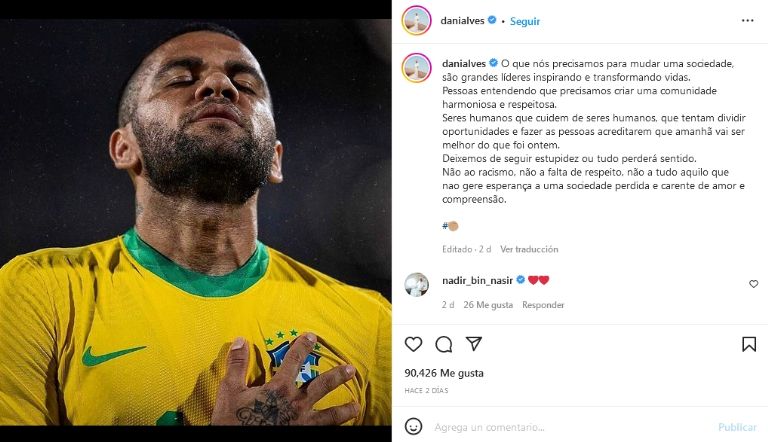Focus the Agrega un comentario field
Screen dimensions: 768x442
tap(560, 427)
